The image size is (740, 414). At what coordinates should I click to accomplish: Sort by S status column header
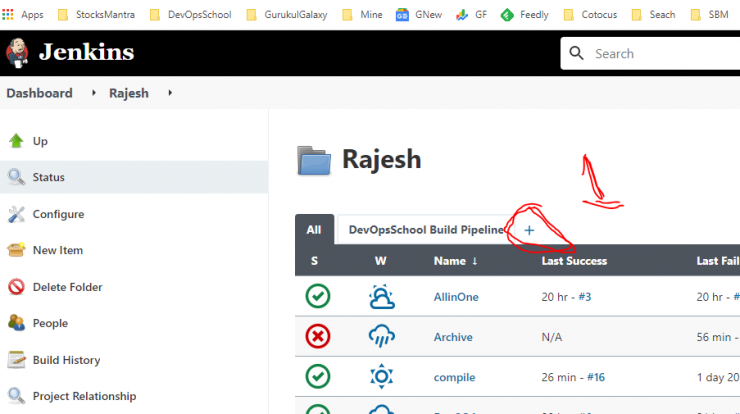(x=314, y=261)
